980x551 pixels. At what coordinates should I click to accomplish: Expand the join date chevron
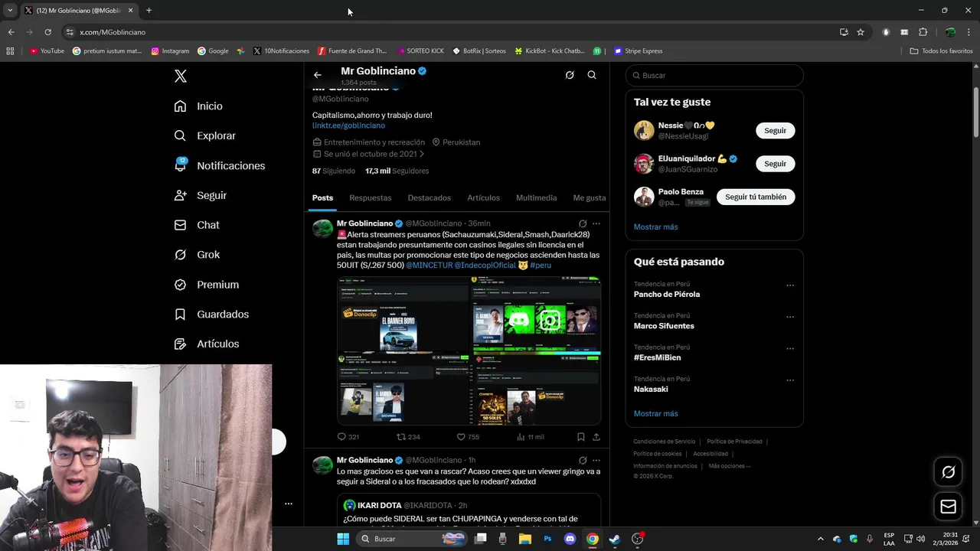coord(422,154)
